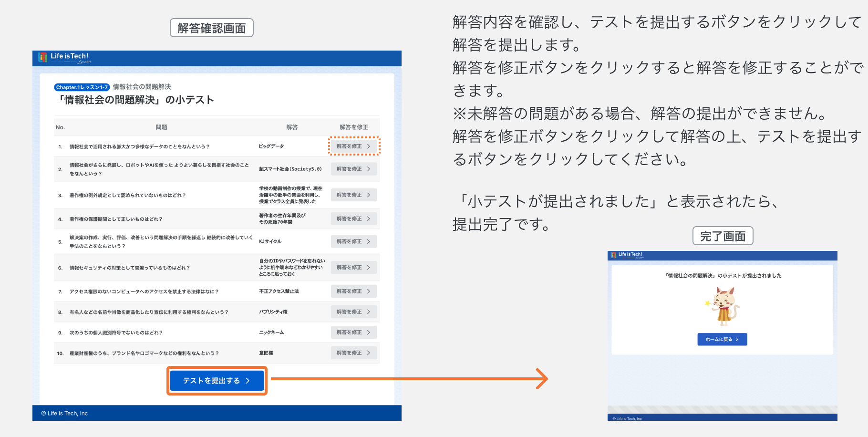
Task: Click 解答を修正 for question 7 (不正アクセス禁止法)
Action: pos(354,291)
